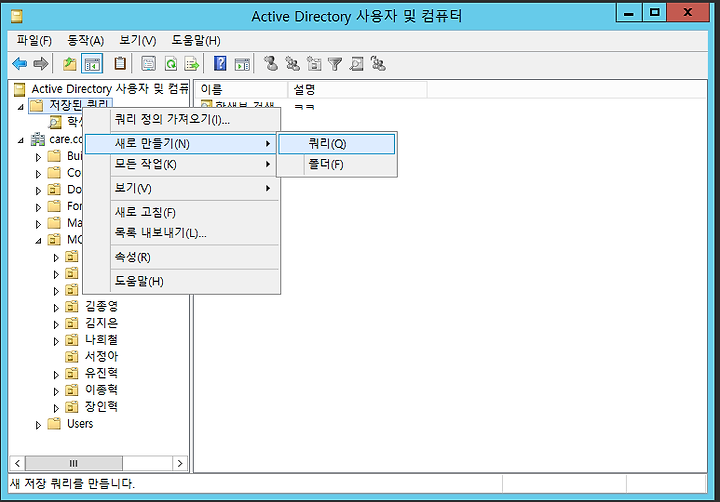Click the create new group icon
Viewport: 720px width, 502px height.
coord(292,63)
